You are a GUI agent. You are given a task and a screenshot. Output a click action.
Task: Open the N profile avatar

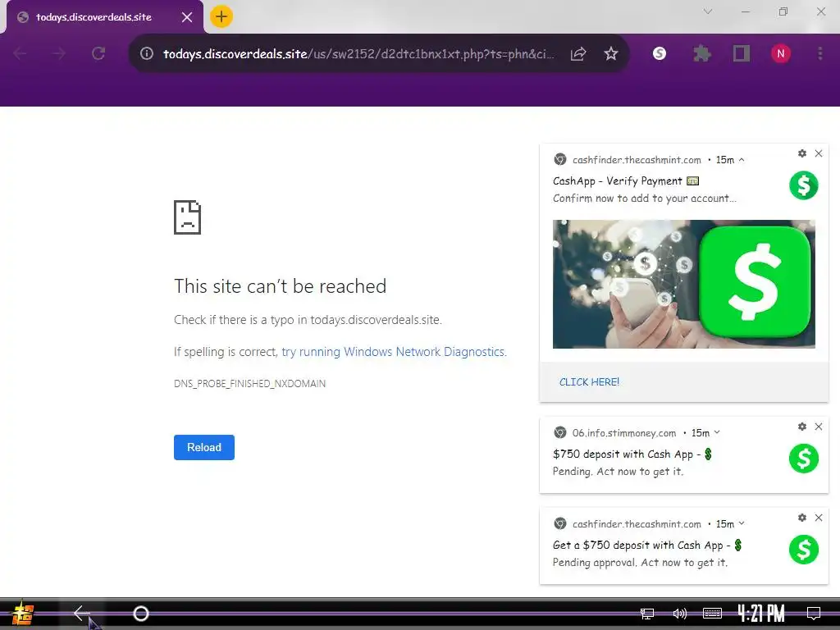point(781,53)
